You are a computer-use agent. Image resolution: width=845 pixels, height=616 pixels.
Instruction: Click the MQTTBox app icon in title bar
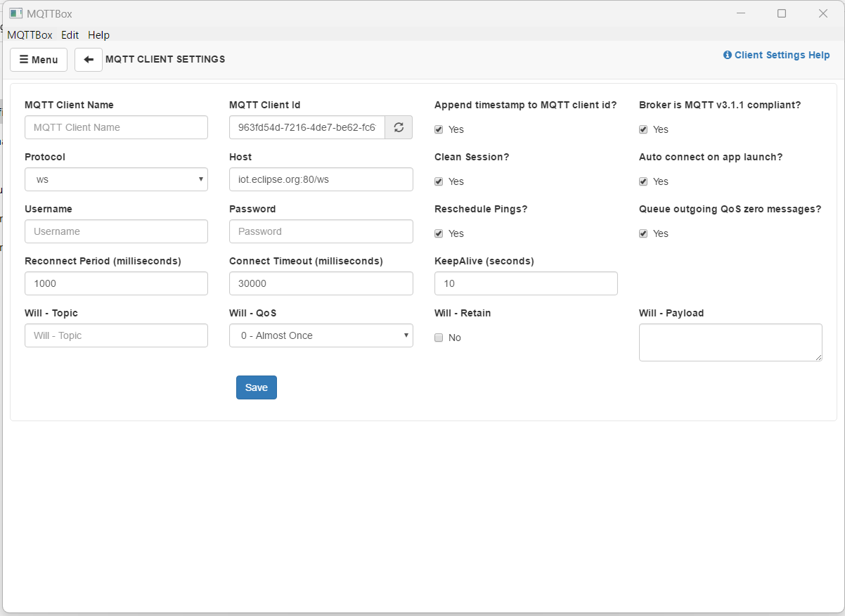pyautogui.click(x=15, y=13)
